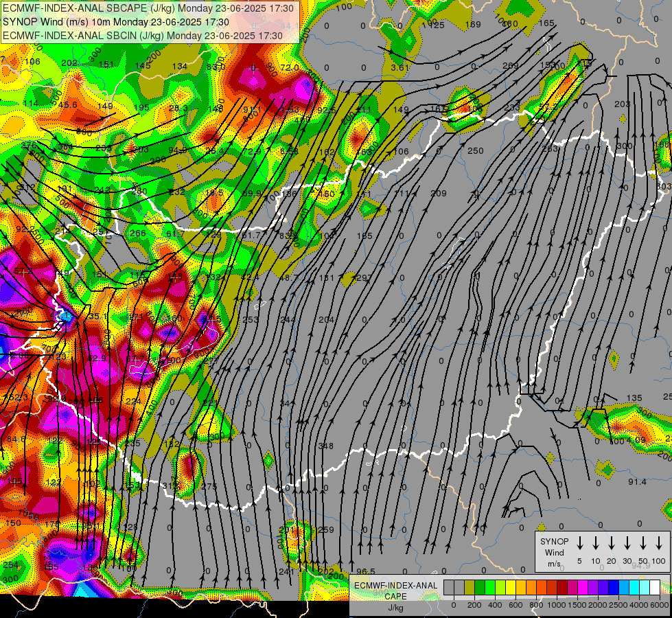Click the map value 134
This screenshot has width=672, height=618.
pos(180,66)
